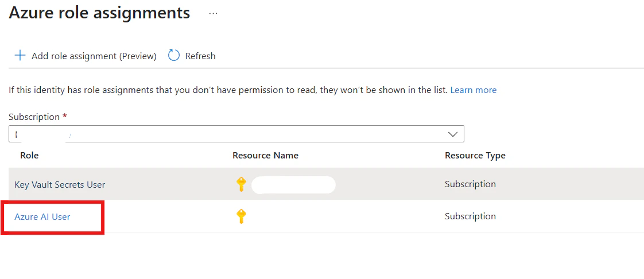
Task: Open the Azure AI User role link
Action: [42, 216]
